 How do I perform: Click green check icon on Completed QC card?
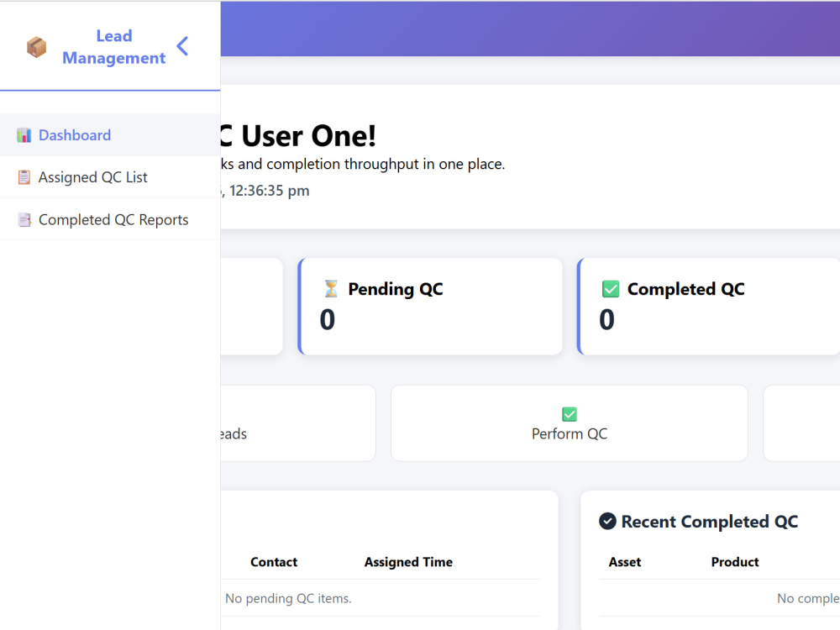click(x=610, y=289)
